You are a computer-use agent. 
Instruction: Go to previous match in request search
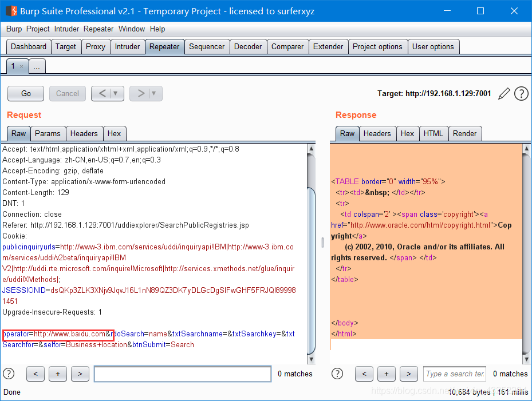coord(36,374)
